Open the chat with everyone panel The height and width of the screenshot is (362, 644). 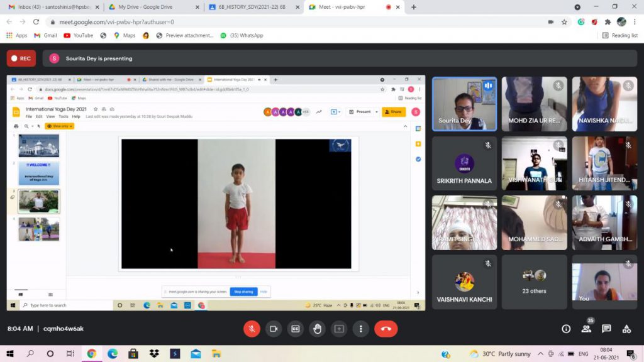[606, 329]
